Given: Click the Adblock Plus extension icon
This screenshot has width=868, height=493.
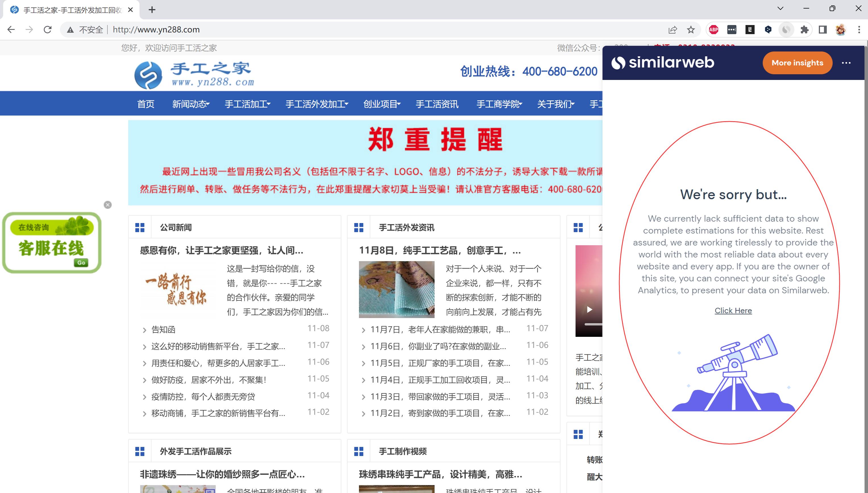Looking at the screenshot, I should [714, 30].
